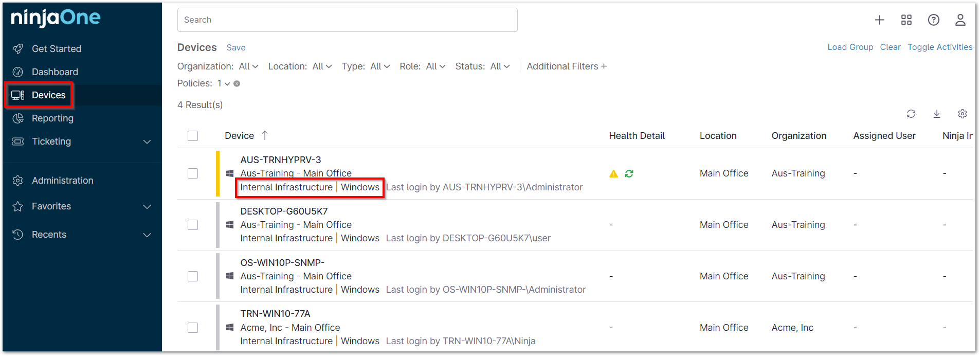The width and height of the screenshot is (980, 356).
Task: Refresh the device list with the refresh icon
Action: (911, 114)
